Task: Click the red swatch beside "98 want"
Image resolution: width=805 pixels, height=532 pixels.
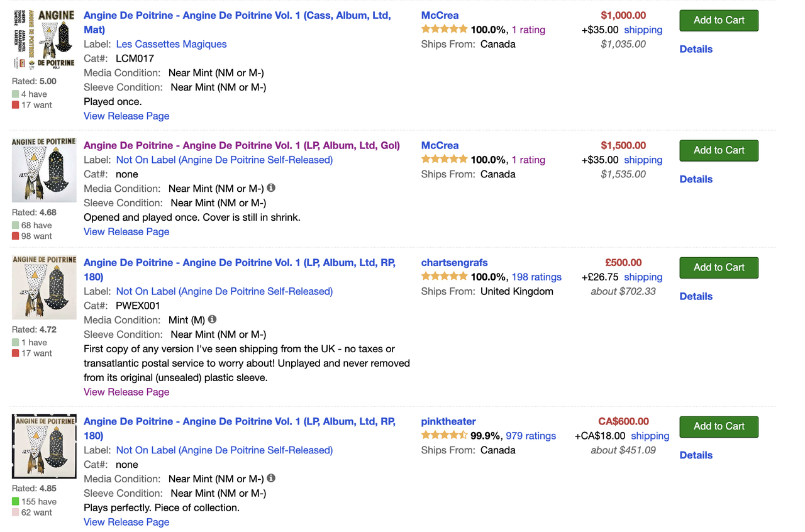Action: 16,236
